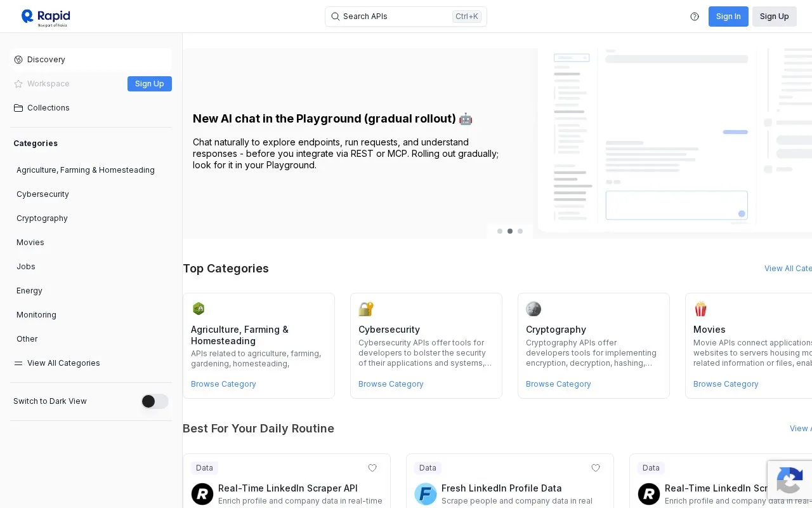This screenshot has width=812, height=508.
Task: Select Agriculture, Farming & Homesteading sidebar item
Action: coord(86,170)
